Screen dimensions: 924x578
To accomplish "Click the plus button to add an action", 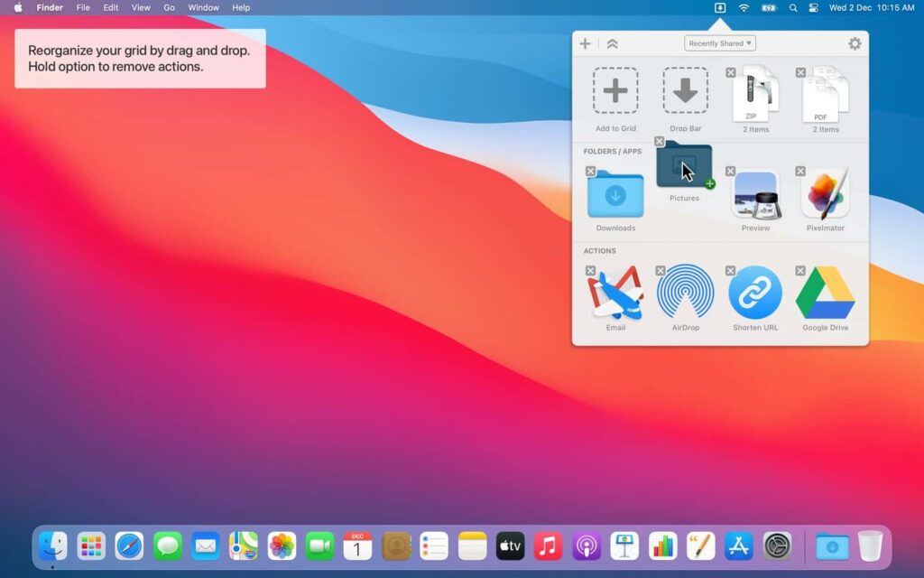I will pyautogui.click(x=585, y=42).
